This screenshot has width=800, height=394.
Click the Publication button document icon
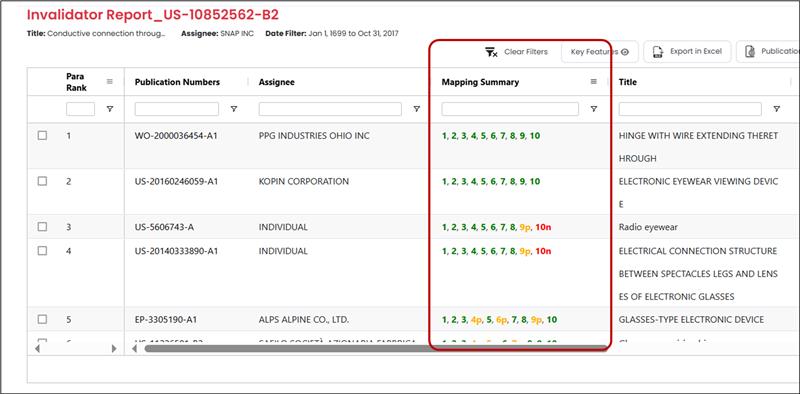(749, 52)
